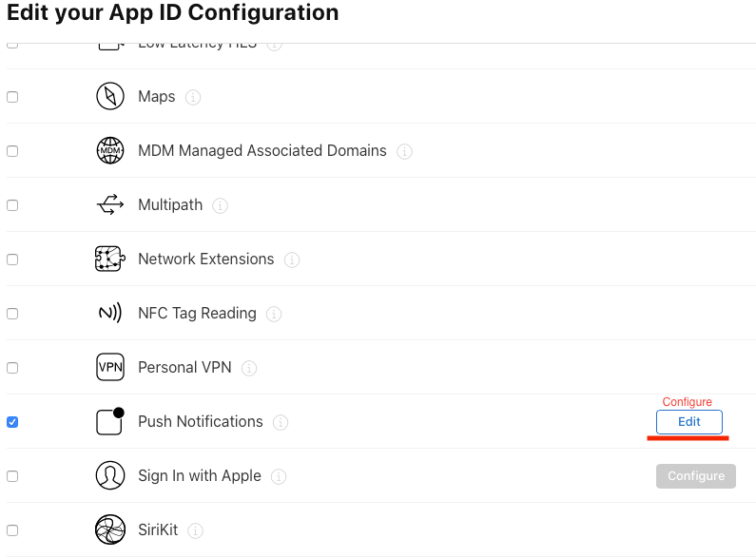756x558 pixels.
Task: Uncheck the Push Notifications checkbox
Action: (12, 422)
